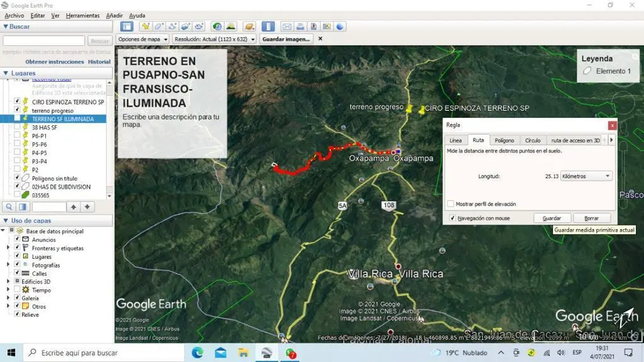Viewport: 644px width, 362px height.
Task: Open the Herramientas menu
Action: pyautogui.click(x=82, y=16)
